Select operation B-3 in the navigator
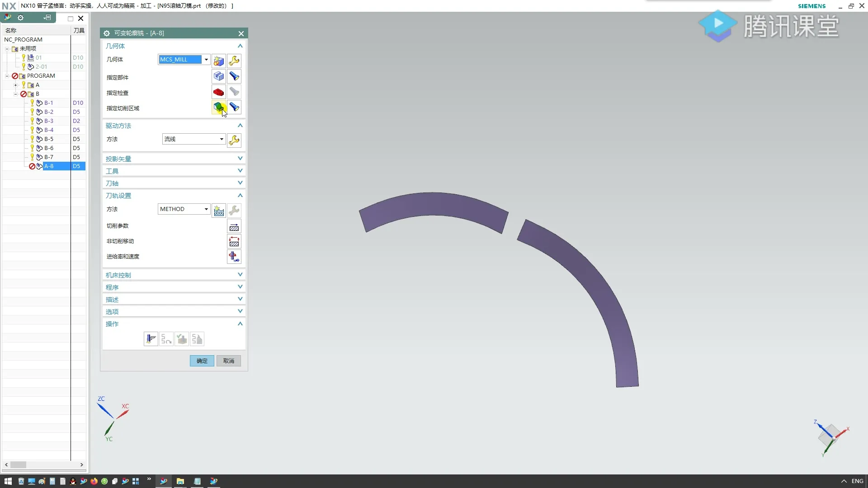868x488 pixels. [49, 121]
